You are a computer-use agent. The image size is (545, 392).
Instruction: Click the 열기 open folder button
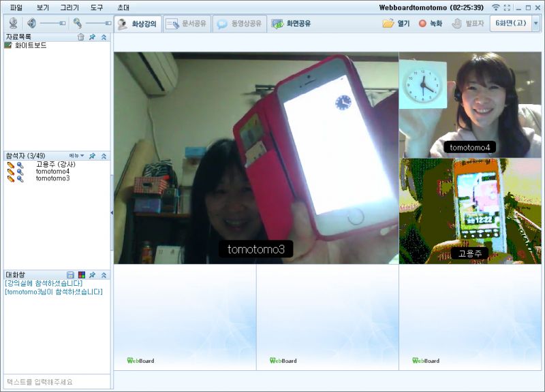click(396, 23)
